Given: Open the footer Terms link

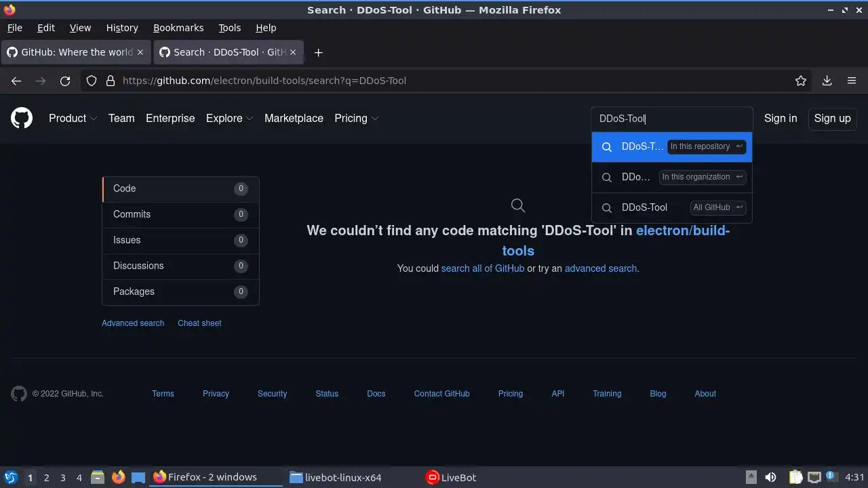Looking at the screenshot, I should click(163, 394).
